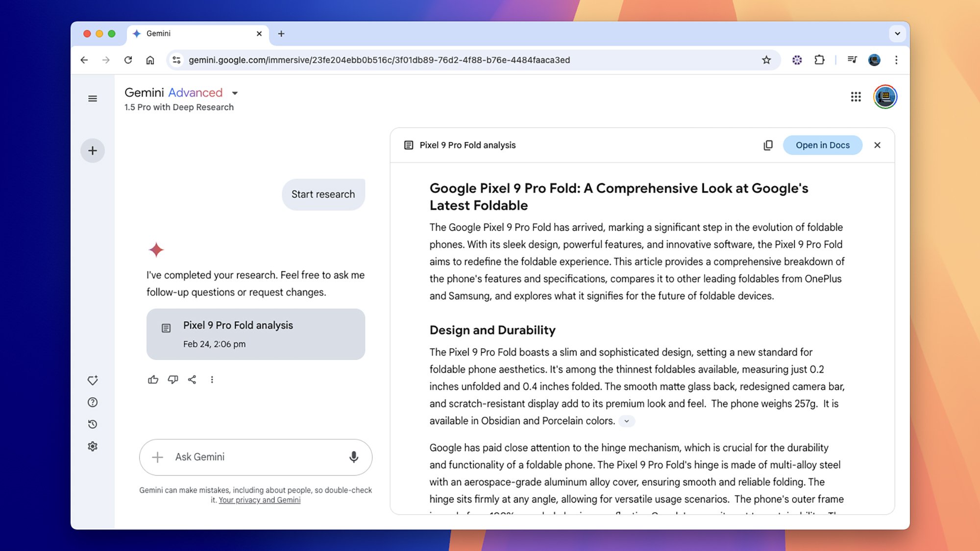Go forward in browser
Screen dimensions: 980x551
tap(106, 60)
